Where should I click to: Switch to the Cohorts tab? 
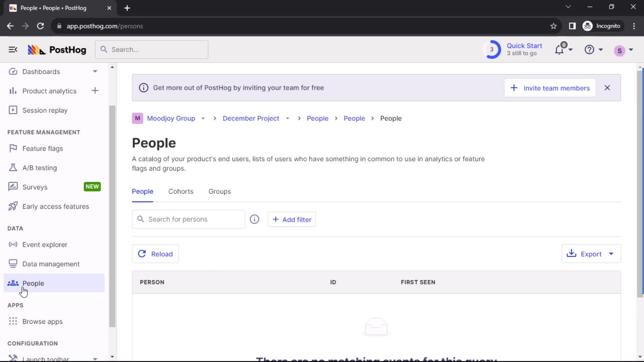181,191
